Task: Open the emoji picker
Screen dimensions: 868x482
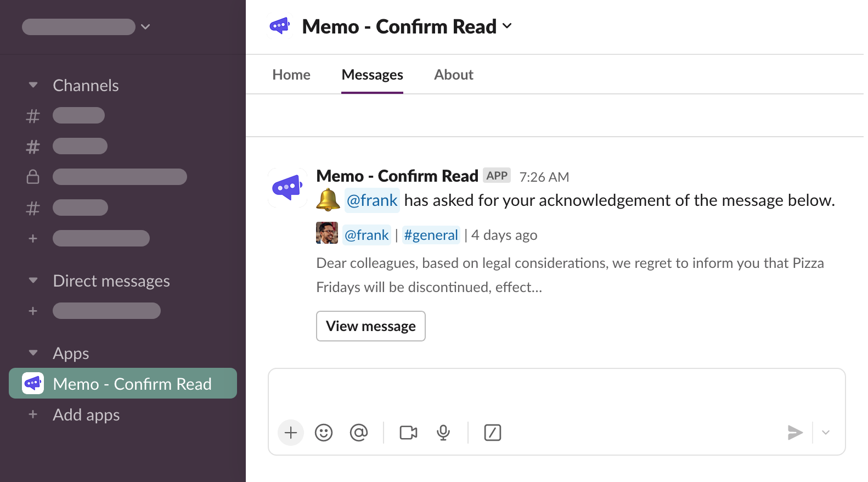Action: point(324,433)
